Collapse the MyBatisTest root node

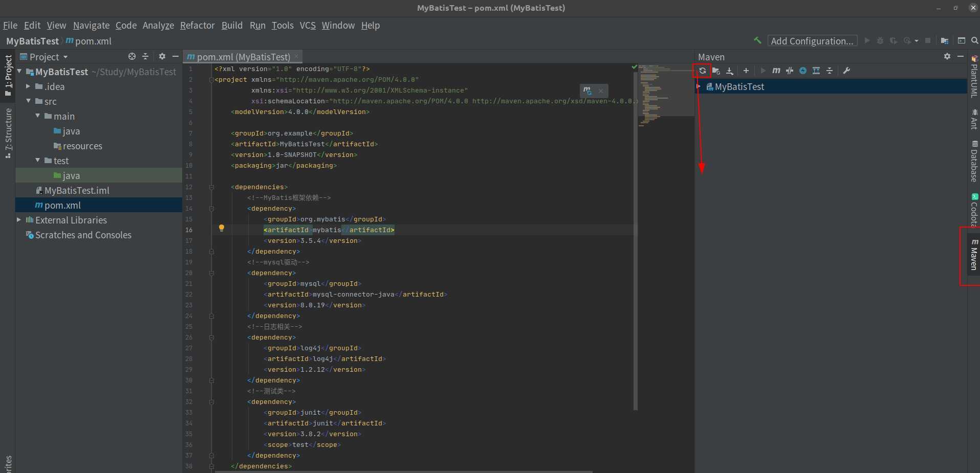click(19, 71)
